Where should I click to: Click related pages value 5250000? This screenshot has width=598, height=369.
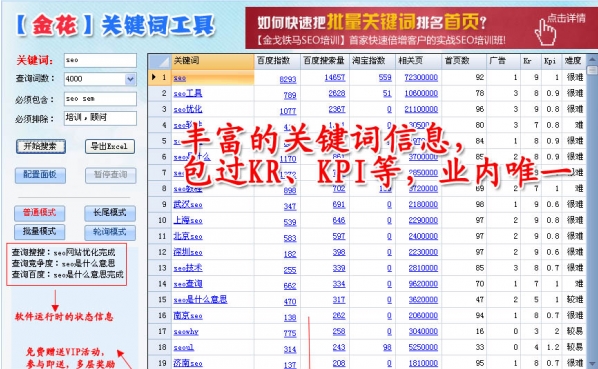[x=423, y=348]
